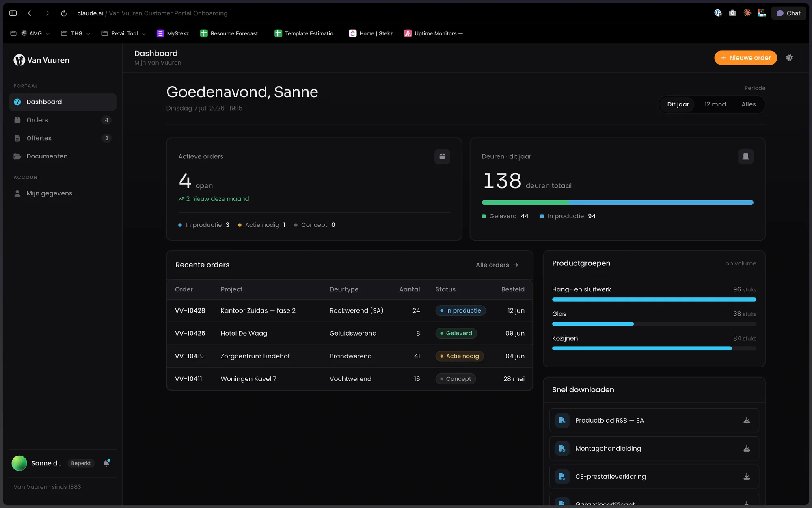Click the PDF icon for Montagehandleiding
The width and height of the screenshot is (812, 508).
tap(562, 449)
